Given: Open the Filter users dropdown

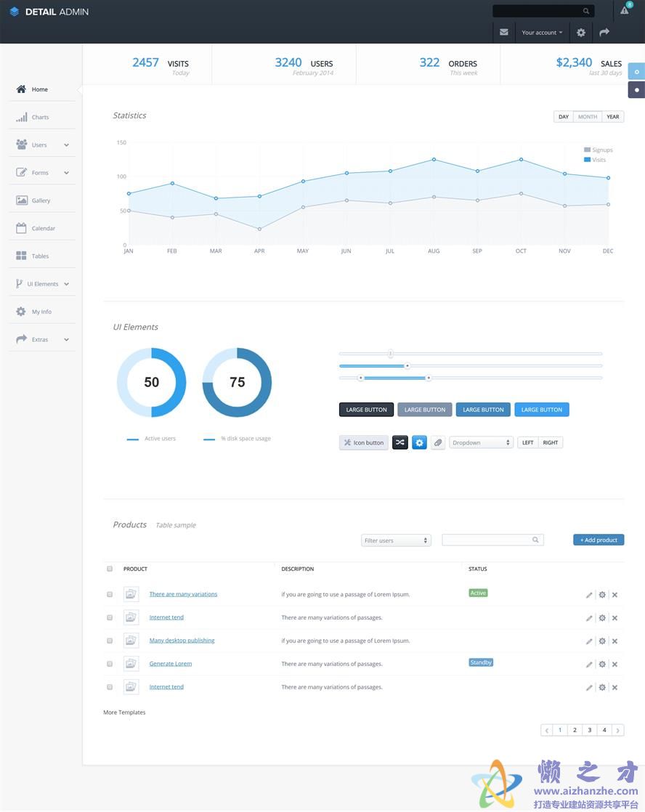Looking at the screenshot, I should click(396, 540).
